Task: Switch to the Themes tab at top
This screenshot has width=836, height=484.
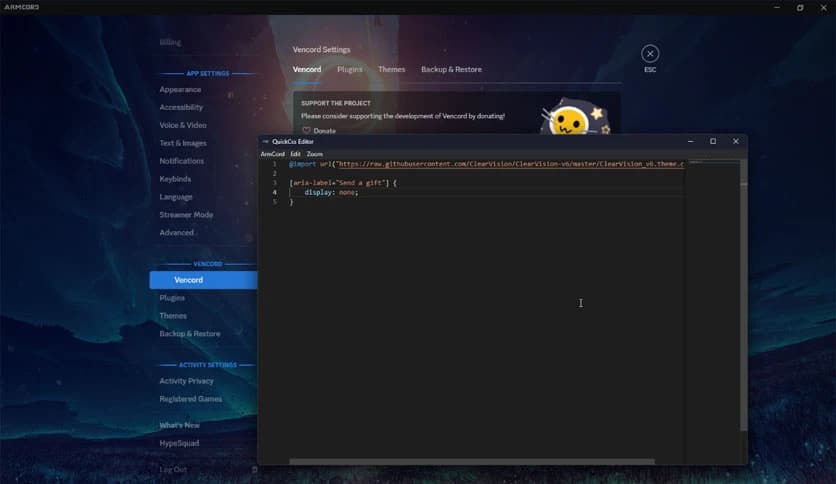Action: point(391,69)
